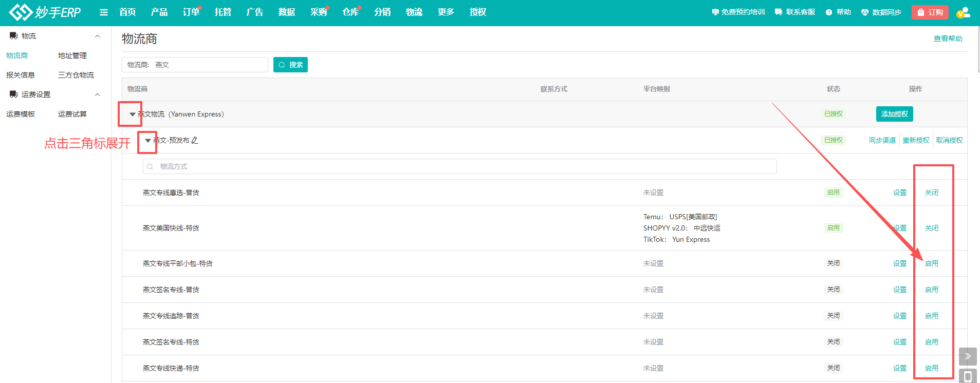Collapse the 运费设置 sidebar section
The width and height of the screenshot is (980, 383).
[x=97, y=94]
